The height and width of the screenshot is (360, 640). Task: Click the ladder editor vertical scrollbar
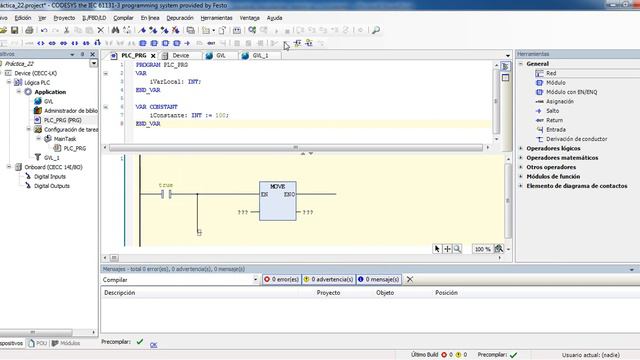click(x=508, y=201)
